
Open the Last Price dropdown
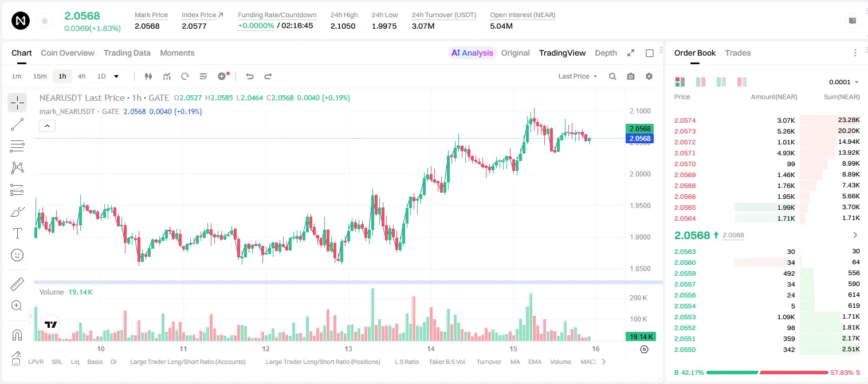[578, 76]
